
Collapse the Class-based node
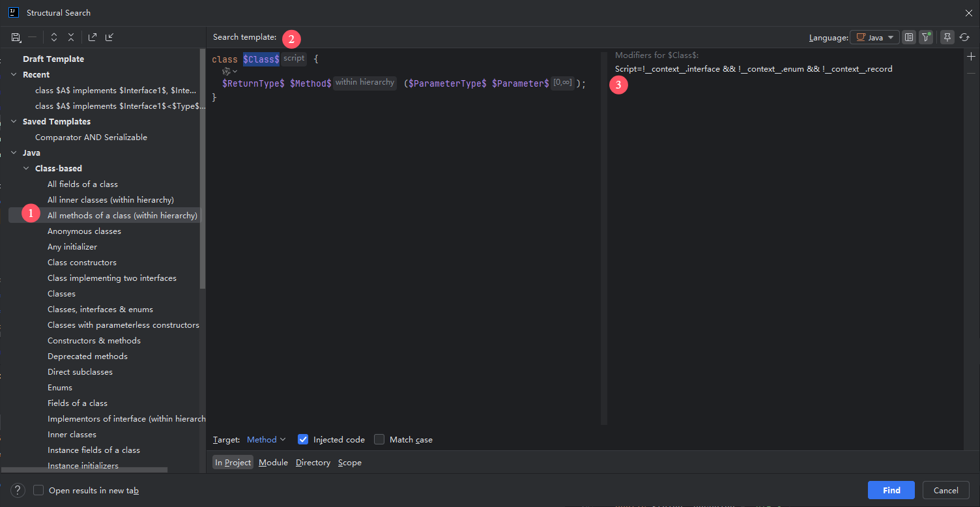[26, 168]
